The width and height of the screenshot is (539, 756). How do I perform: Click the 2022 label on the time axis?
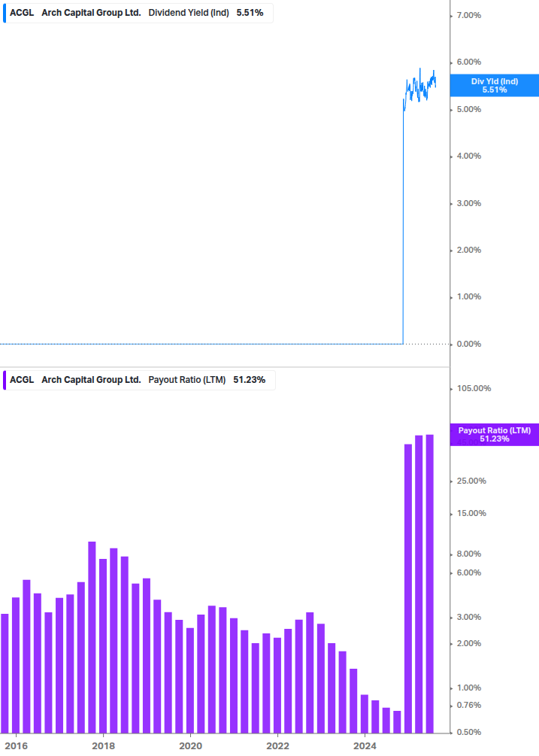pyautogui.click(x=278, y=746)
